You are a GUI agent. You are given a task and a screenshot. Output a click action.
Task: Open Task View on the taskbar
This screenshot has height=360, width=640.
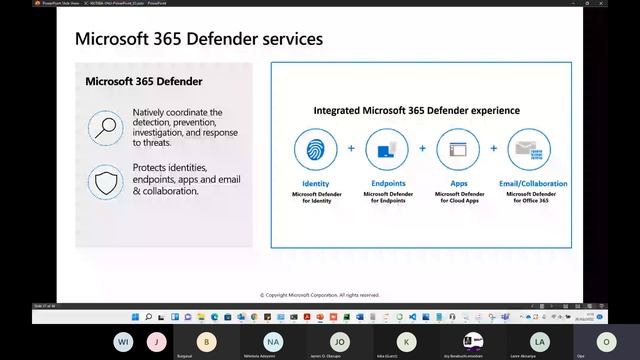pyautogui.click(x=161, y=317)
